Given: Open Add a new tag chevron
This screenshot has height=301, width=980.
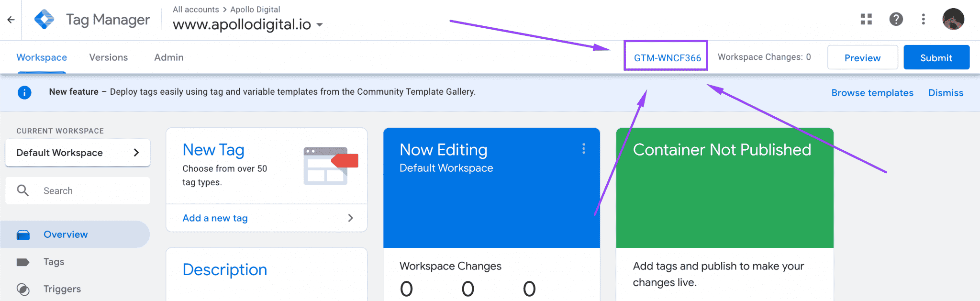Looking at the screenshot, I should pyautogui.click(x=351, y=218).
